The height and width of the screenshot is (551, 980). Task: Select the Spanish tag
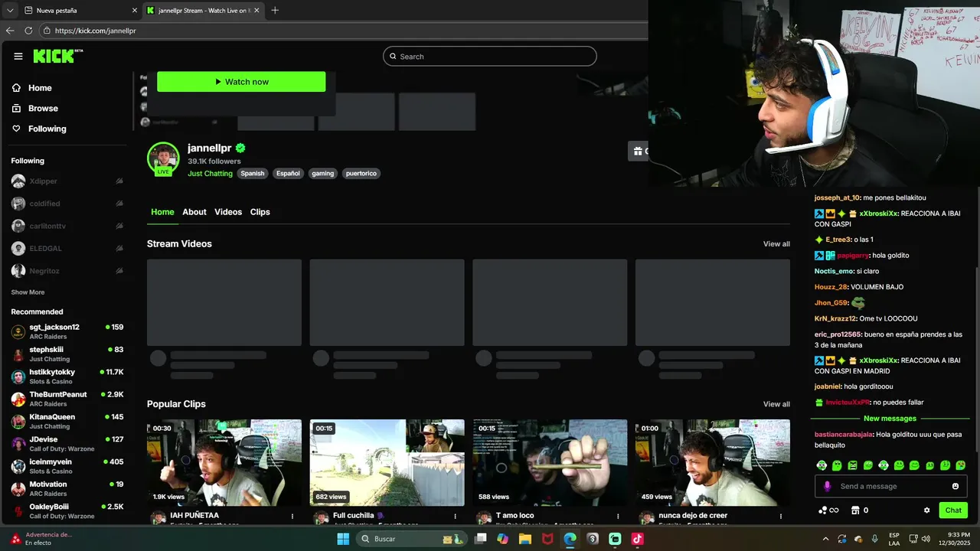(253, 174)
